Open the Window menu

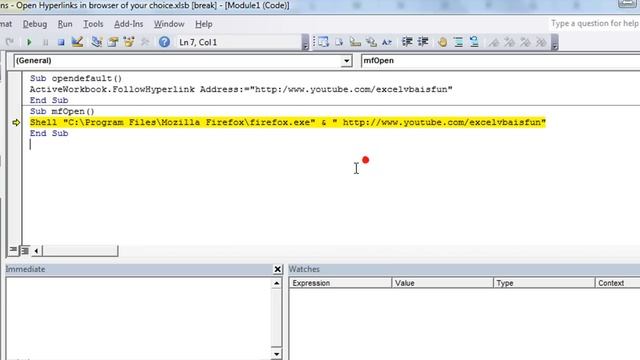169,24
